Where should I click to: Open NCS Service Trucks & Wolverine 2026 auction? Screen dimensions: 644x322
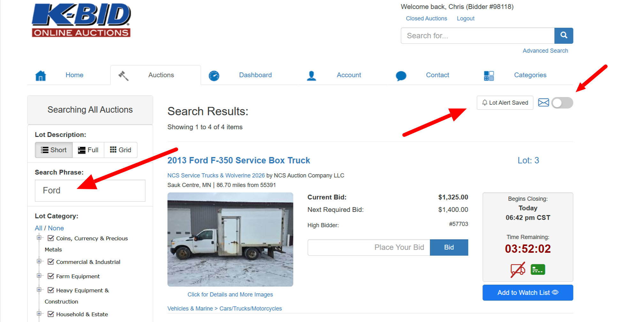click(x=216, y=176)
